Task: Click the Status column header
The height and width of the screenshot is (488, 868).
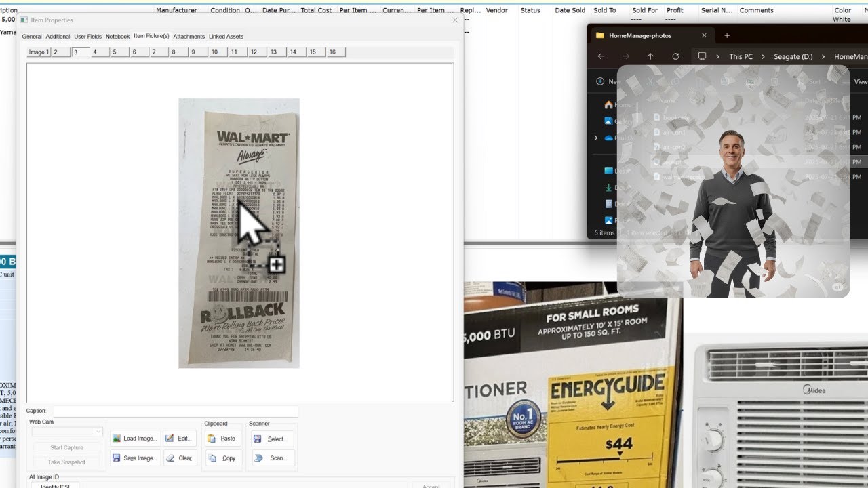Action: 530,10
